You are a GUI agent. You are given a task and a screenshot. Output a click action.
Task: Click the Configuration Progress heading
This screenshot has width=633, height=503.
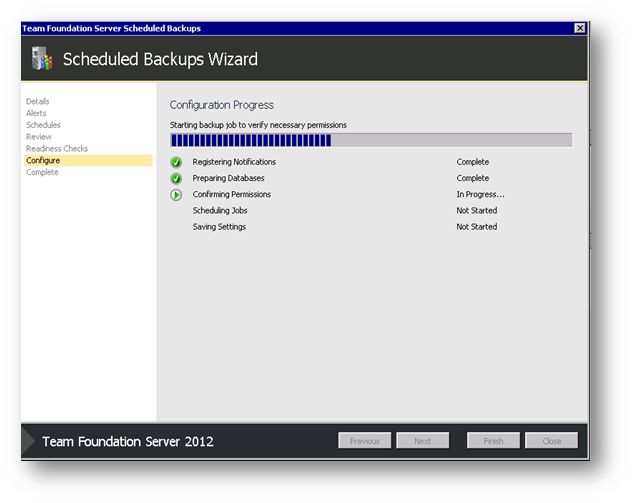tap(222, 105)
